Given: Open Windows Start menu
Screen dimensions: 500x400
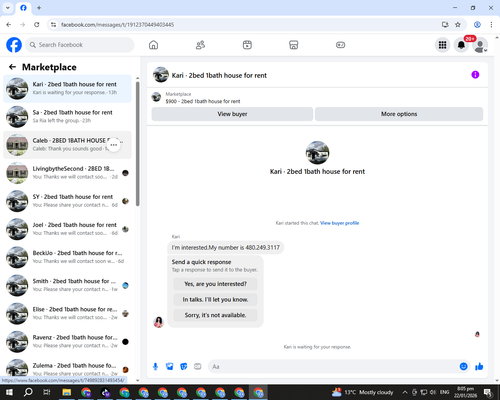Looking at the screenshot, I should pos(9,392).
